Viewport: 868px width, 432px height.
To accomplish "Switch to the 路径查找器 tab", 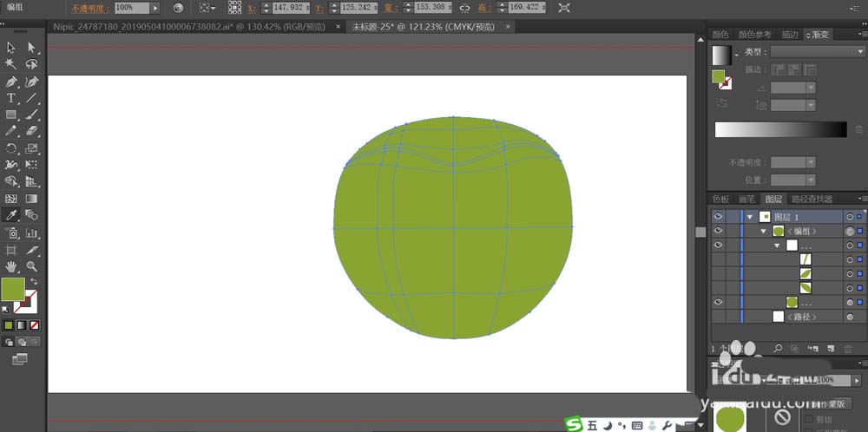I will (x=812, y=199).
